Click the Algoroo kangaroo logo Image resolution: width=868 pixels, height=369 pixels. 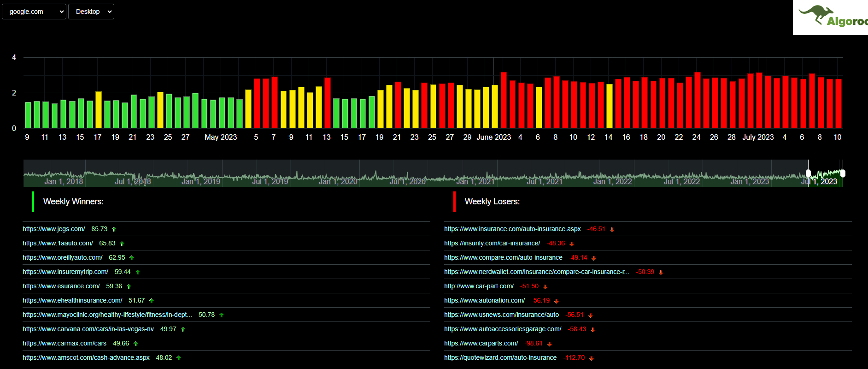point(830,17)
